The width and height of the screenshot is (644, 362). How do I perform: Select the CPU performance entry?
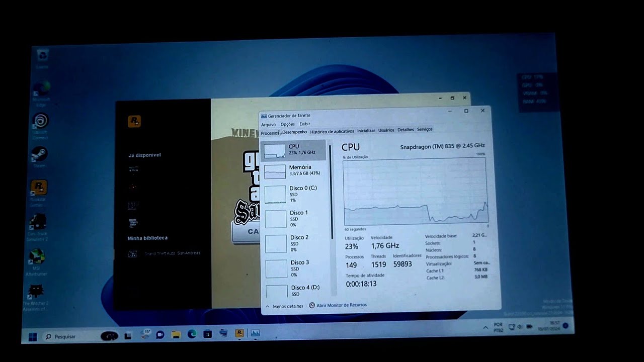(294, 150)
